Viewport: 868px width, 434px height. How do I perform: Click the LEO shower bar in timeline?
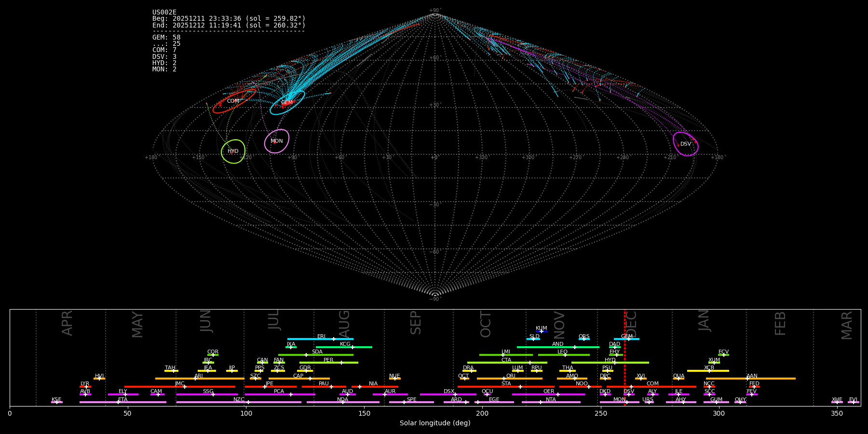click(564, 355)
